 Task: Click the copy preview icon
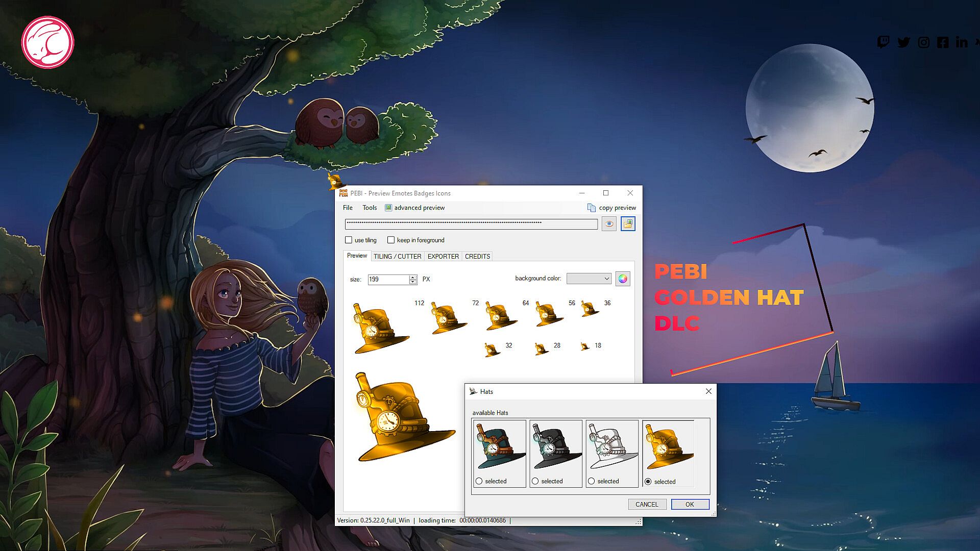point(592,208)
